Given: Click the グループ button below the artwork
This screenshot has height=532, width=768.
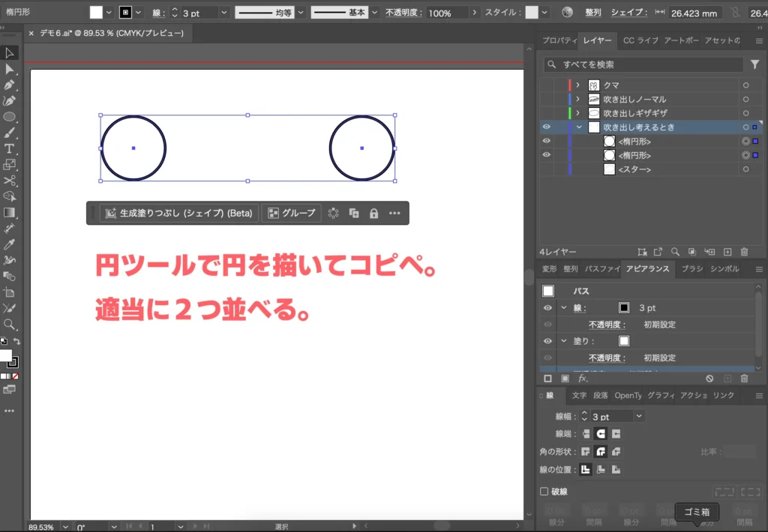Looking at the screenshot, I should coord(292,213).
